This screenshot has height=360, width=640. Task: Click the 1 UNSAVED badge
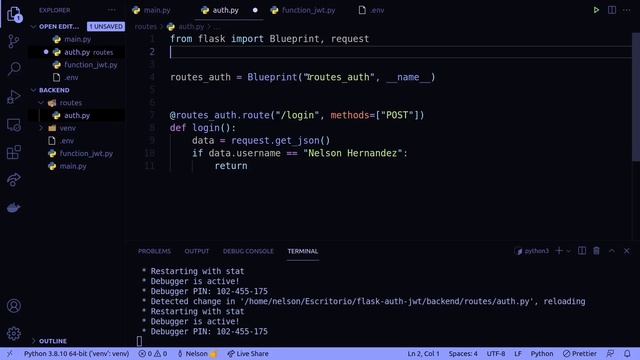click(106, 27)
